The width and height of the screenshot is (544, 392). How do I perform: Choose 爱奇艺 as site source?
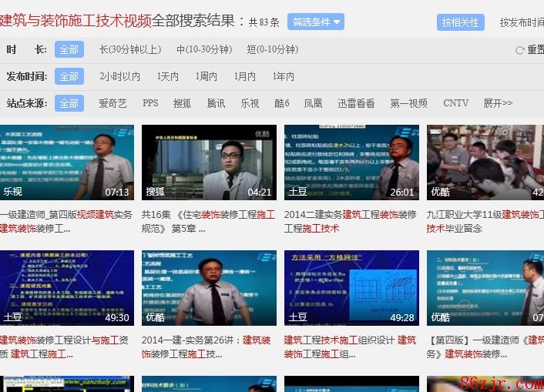[112, 103]
